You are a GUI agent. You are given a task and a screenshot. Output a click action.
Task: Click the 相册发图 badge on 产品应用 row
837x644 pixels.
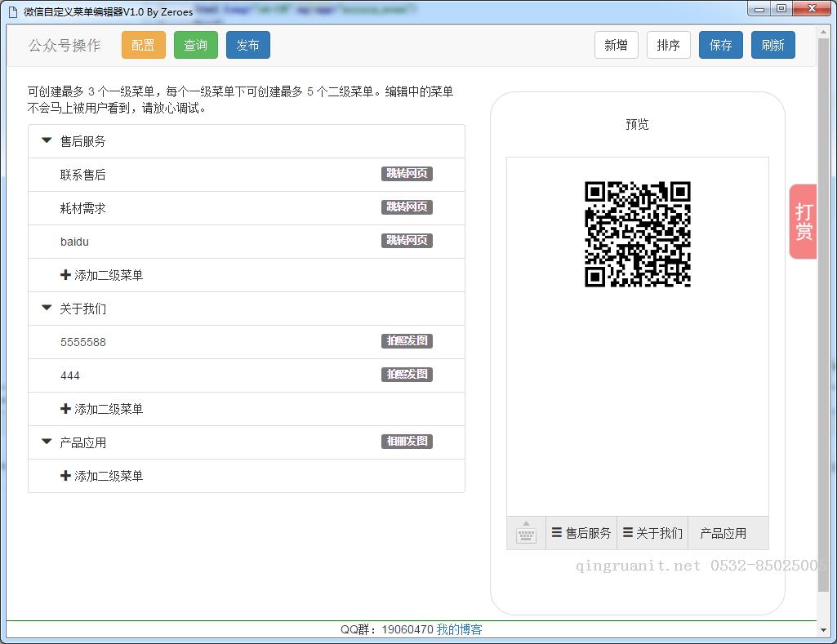tap(407, 442)
